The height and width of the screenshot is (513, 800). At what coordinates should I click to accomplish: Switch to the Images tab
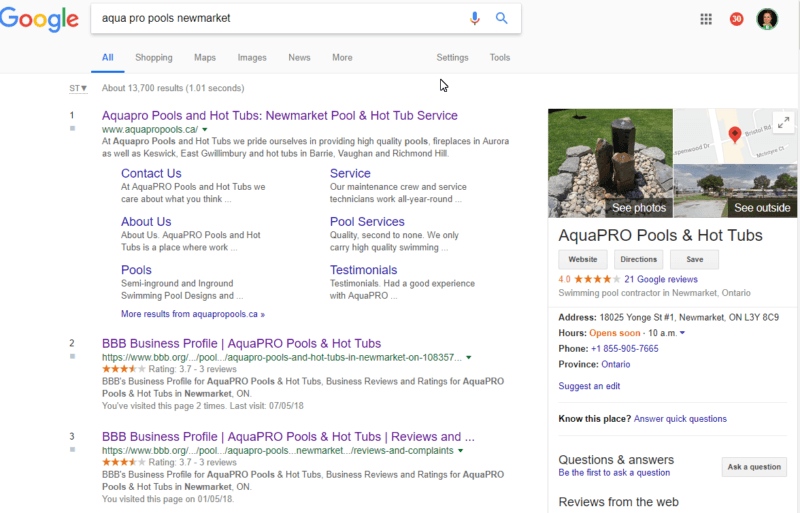(252, 58)
